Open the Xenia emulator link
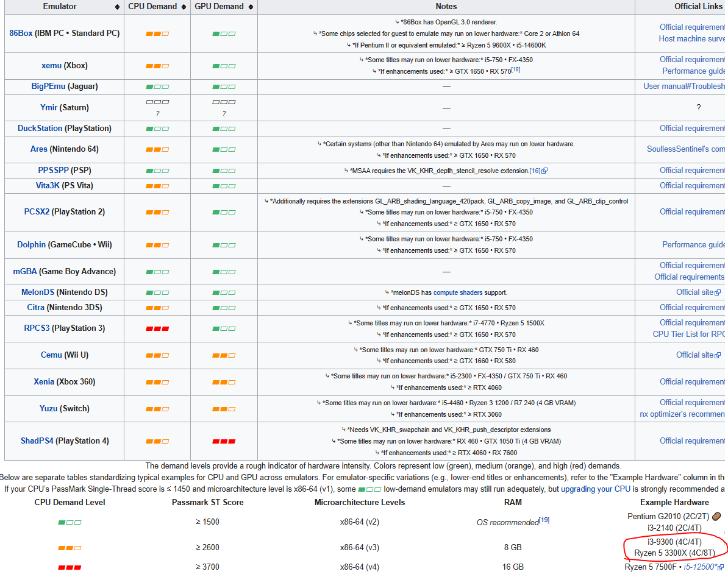 [x=44, y=382]
